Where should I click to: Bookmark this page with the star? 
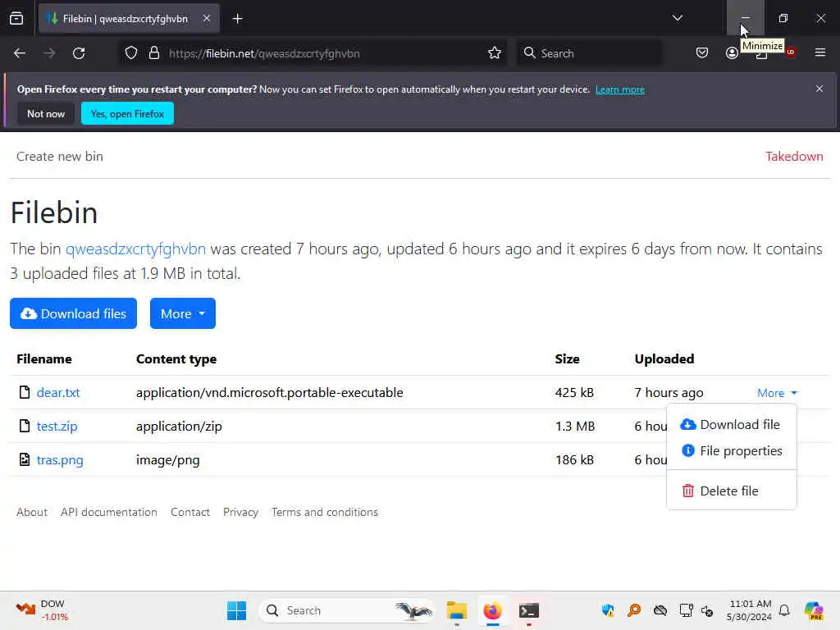(495, 53)
